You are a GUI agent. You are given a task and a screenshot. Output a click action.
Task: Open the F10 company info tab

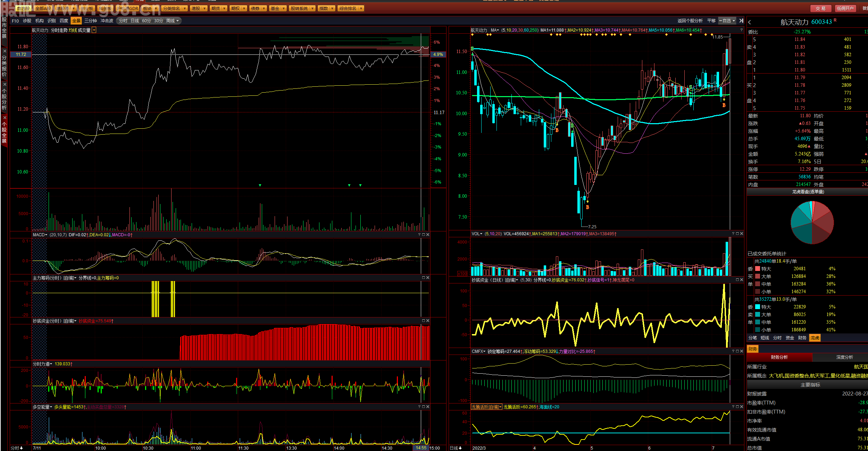coord(15,21)
